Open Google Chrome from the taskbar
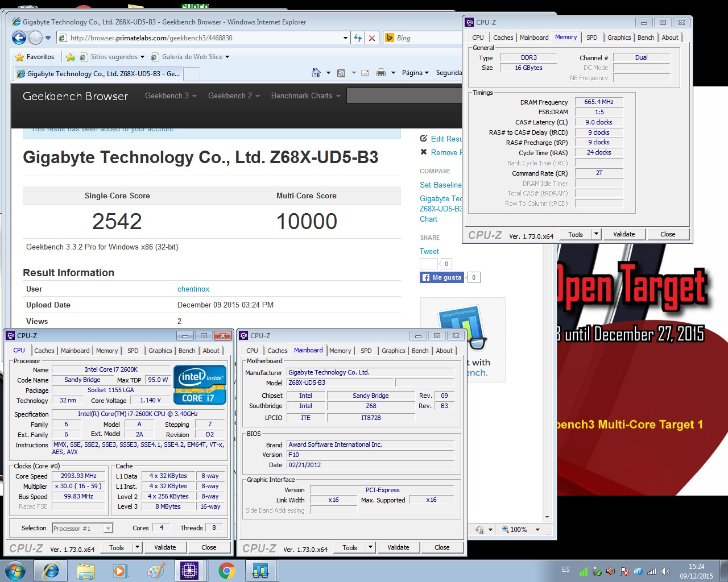This screenshot has width=728, height=582. coord(226,571)
